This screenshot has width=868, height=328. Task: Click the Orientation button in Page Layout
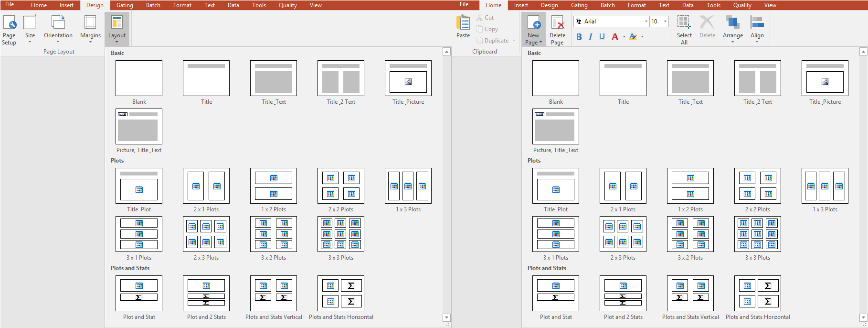58,22
